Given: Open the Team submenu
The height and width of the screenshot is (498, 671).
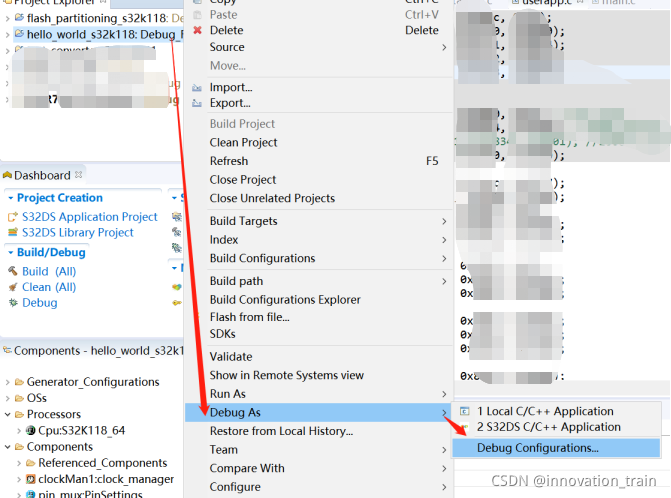Looking at the screenshot, I should [x=319, y=450].
